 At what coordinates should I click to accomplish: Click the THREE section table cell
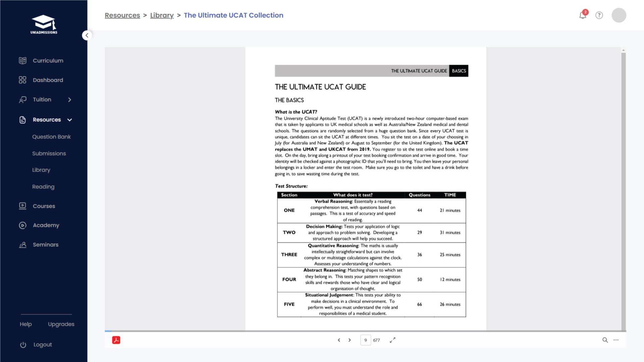tap(289, 255)
